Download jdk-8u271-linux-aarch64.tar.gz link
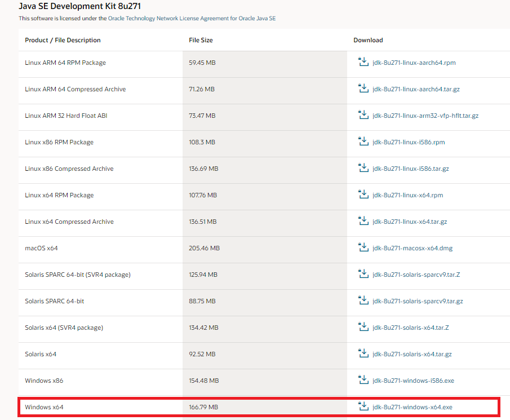The image size is (510, 420). [x=416, y=89]
